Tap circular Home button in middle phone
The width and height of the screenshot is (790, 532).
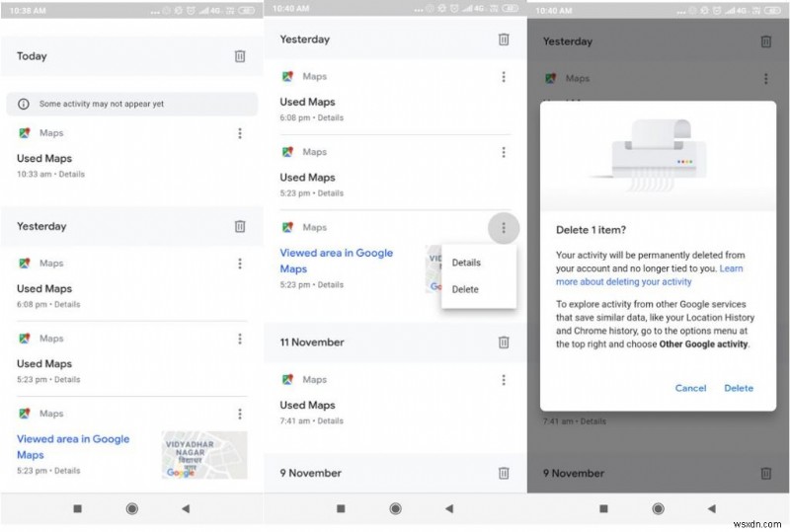(396, 509)
